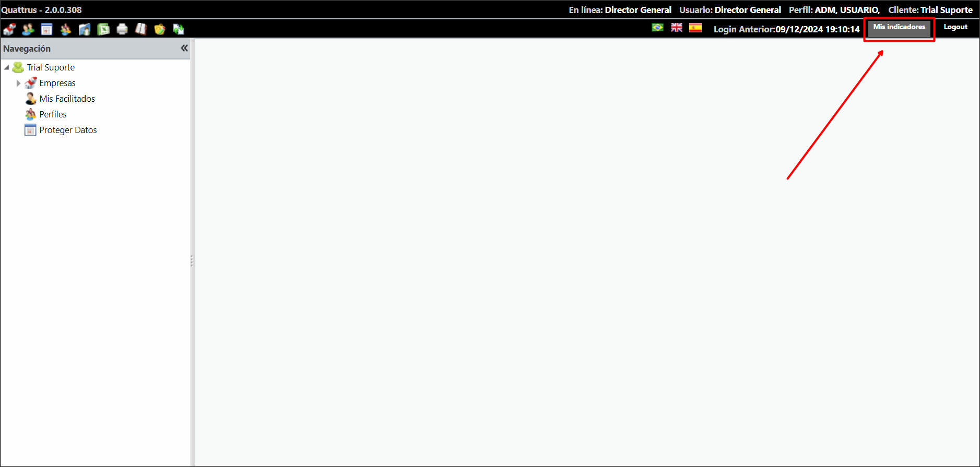Click the yellow bag with pencil icon
Screen dimensions: 980x467
[x=160, y=29]
